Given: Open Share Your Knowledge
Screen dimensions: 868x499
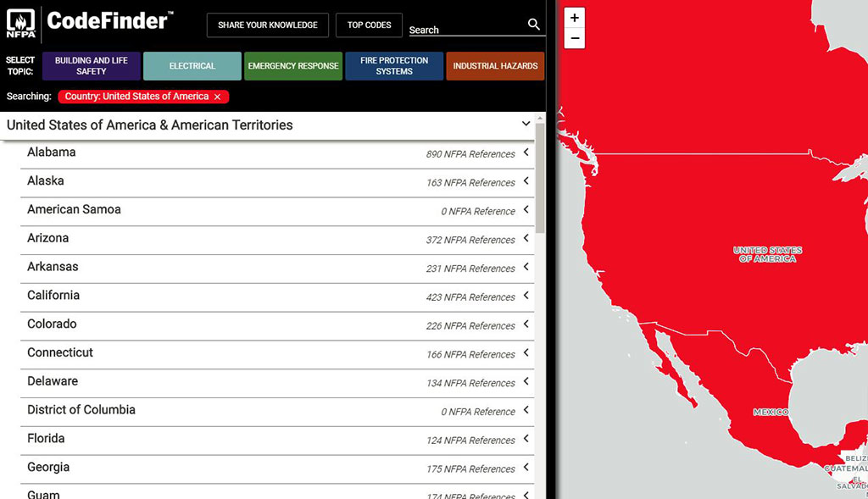Looking at the screenshot, I should (x=267, y=25).
